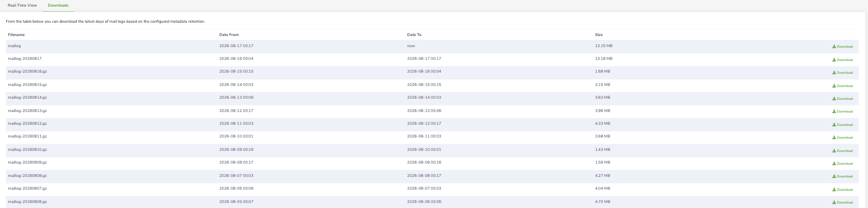This screenshot has height=208, width=868.
Task: Click the 1.68 MB size cell
Action: (603, 72)
